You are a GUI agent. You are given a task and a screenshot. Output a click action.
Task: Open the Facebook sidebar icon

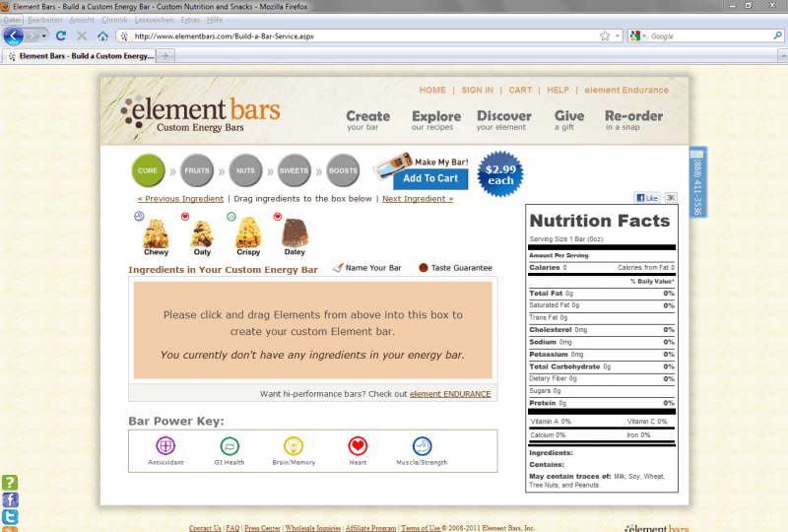pyautogui.click(x=10, y=499)
